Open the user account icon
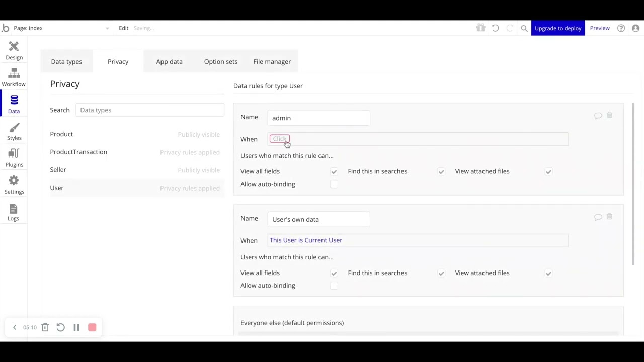644x362 pixels. pyautogui.click(x=635, y=28)
